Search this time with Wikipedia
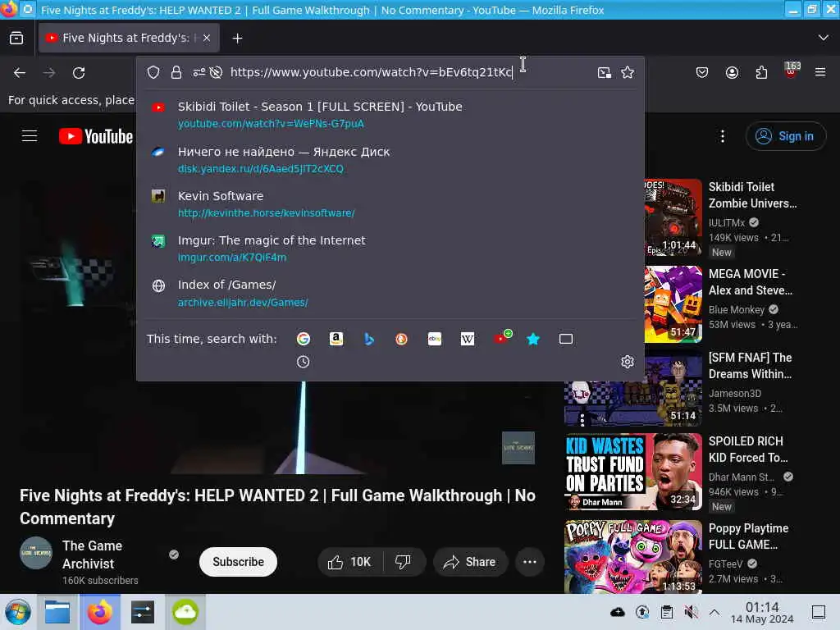Screen dimensions: 840x630 pos(467,339)
